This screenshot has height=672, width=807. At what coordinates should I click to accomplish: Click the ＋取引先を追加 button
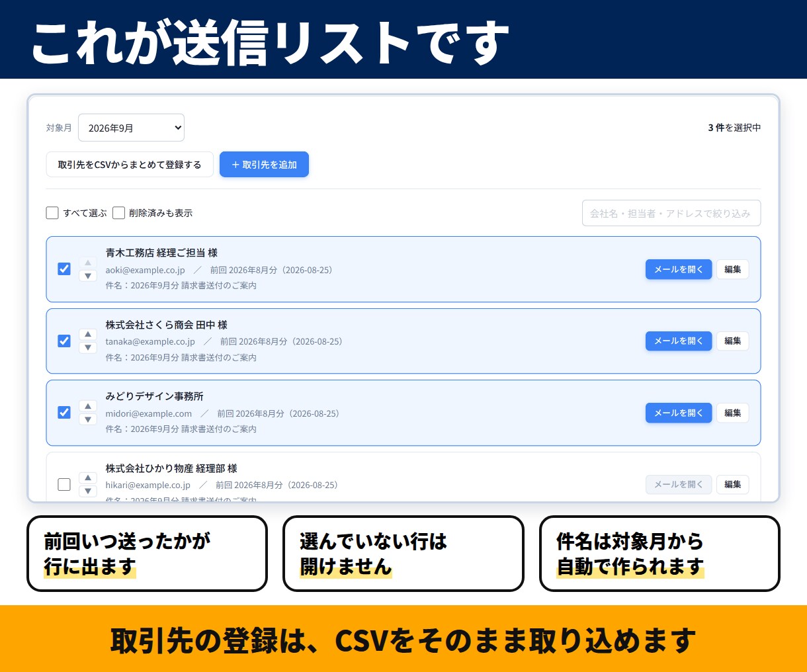coord(264,165)
